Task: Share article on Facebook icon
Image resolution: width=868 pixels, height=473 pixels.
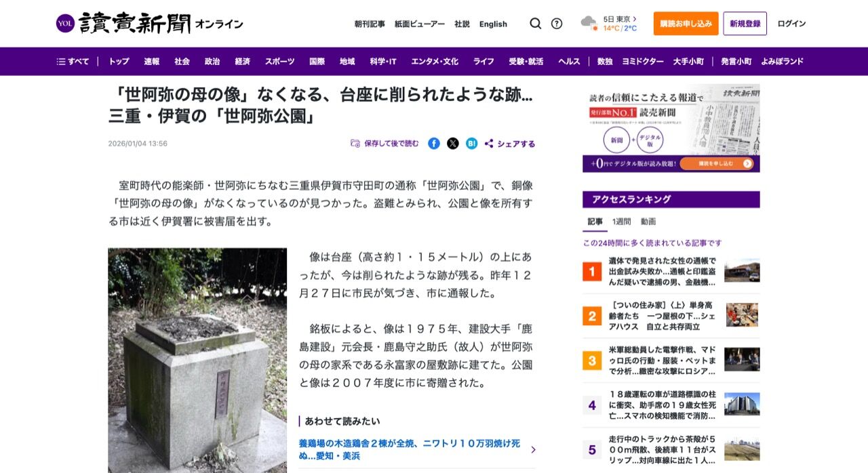Action: (434, 144)
